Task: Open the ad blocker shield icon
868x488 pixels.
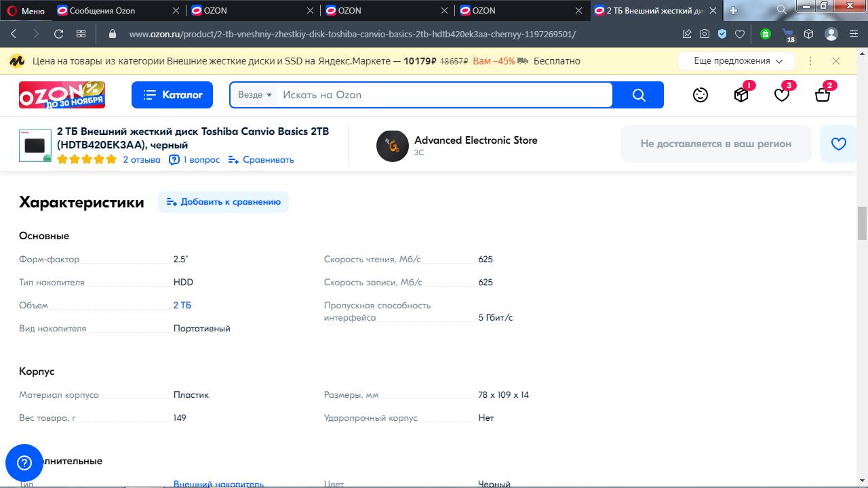Action: (x=722, y=34)
